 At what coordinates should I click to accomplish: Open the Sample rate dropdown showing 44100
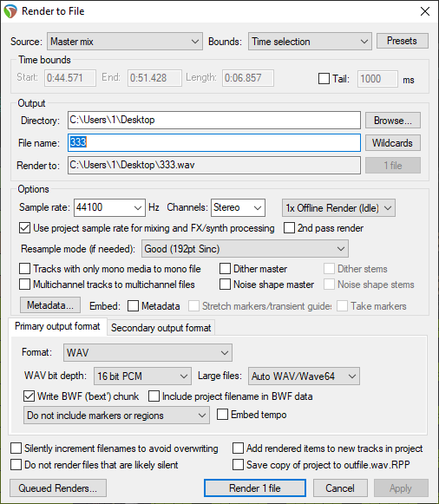point(109,207)
